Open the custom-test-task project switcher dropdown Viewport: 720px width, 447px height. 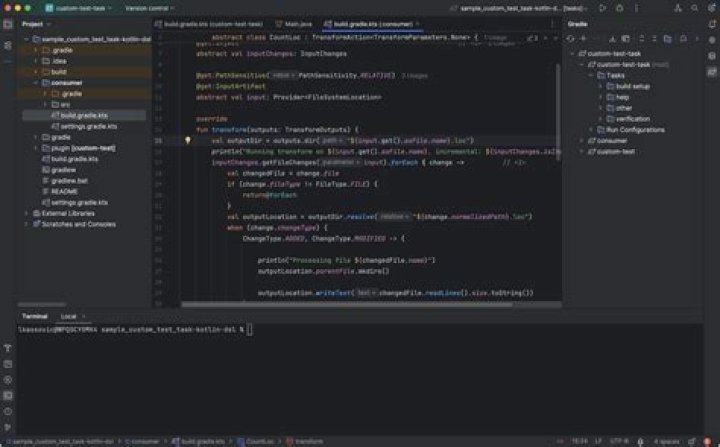pos(78,8)
